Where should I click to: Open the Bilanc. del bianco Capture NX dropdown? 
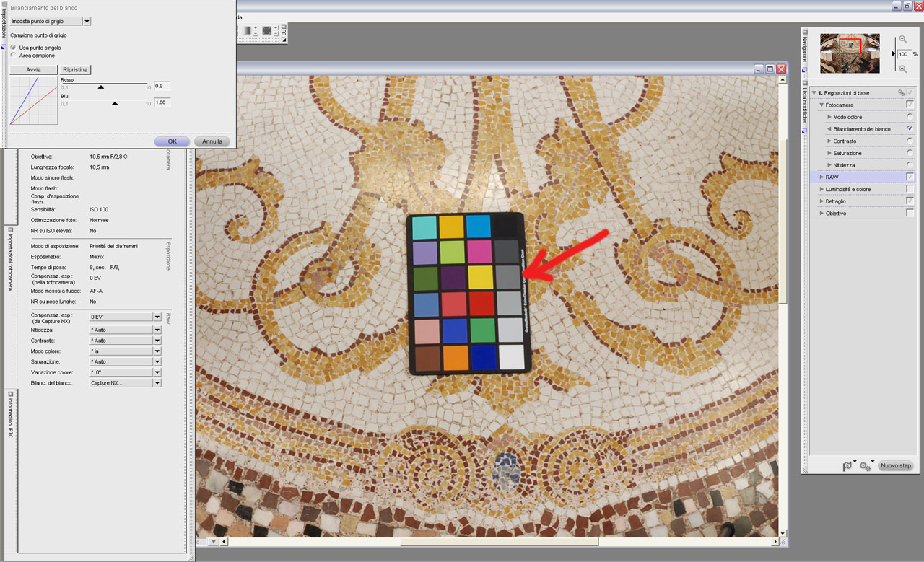coord(125,383)
